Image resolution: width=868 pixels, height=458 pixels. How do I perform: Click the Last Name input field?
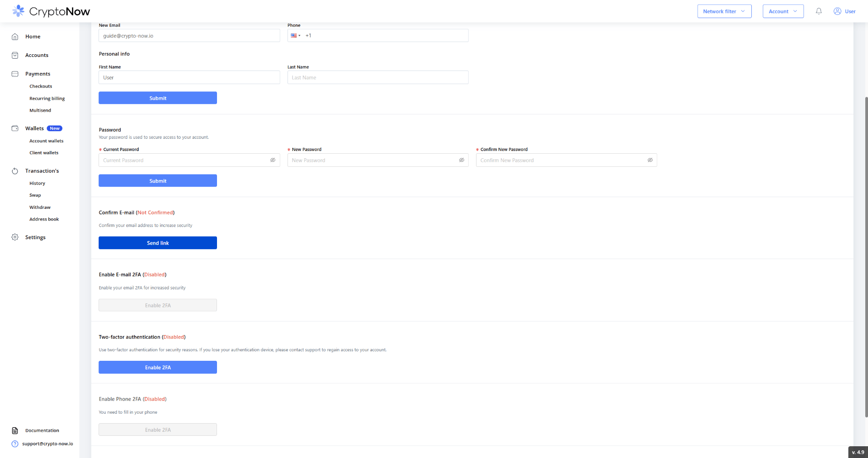pyautogui.click(x=378, y=77)
